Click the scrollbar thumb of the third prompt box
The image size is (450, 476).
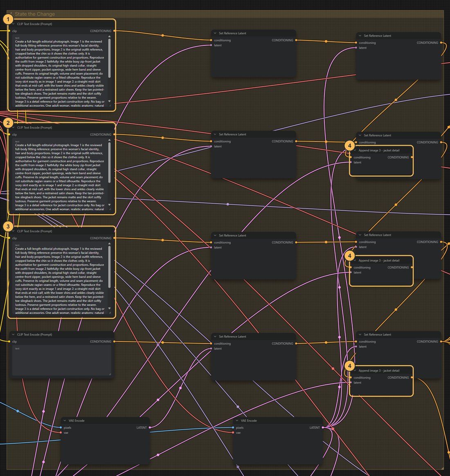(x=109, y=267)
